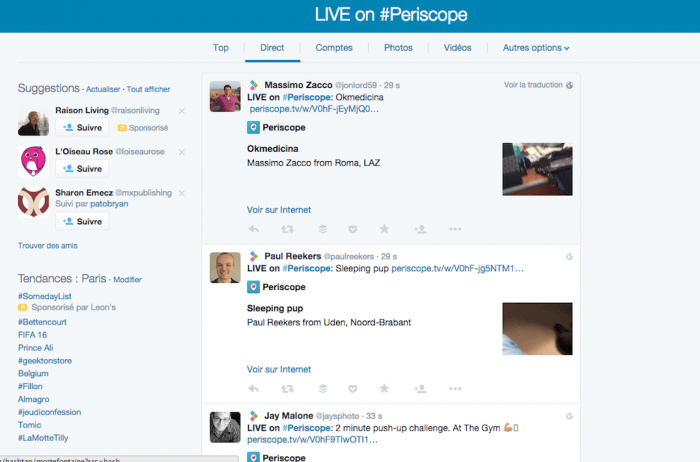Image resolution: width=700 pixels, height=462 pixels.
Task: Select the Direct tab
Action: [272, 48]
